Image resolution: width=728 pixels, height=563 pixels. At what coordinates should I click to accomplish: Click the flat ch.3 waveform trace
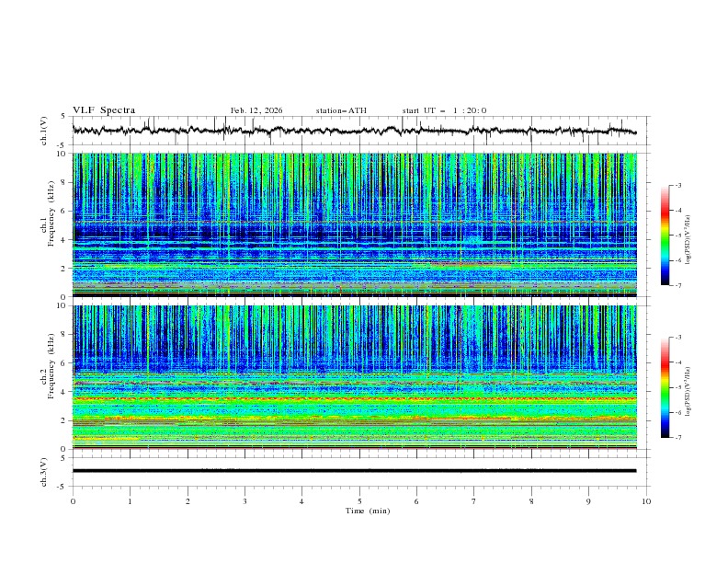point(354,471)
